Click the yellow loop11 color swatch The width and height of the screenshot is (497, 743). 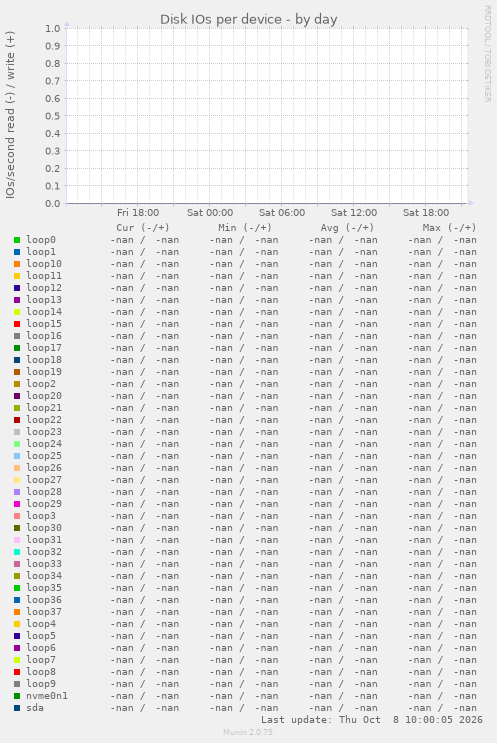tap(17, 276)
